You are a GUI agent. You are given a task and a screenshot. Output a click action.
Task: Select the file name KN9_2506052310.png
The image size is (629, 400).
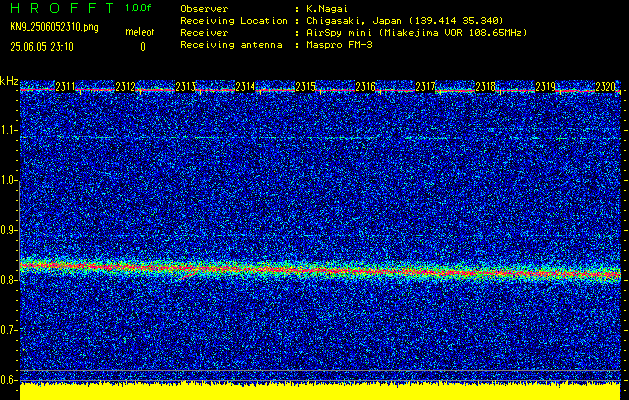(54, 28)
